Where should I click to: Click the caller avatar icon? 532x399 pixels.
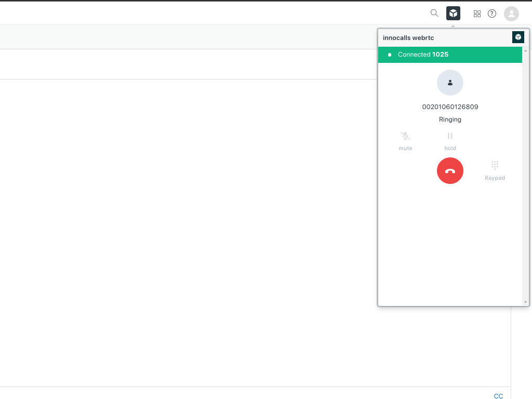click(x=450, y=83)
